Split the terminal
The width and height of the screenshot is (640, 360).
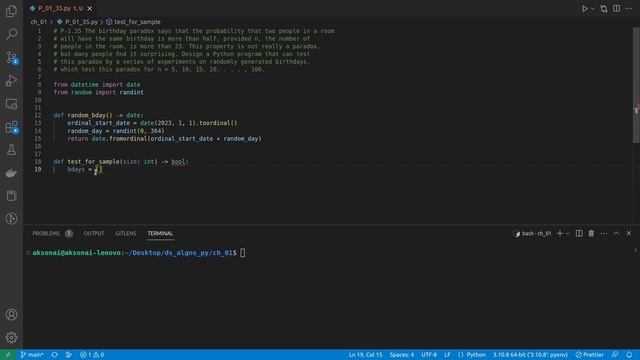pos(579,233)
